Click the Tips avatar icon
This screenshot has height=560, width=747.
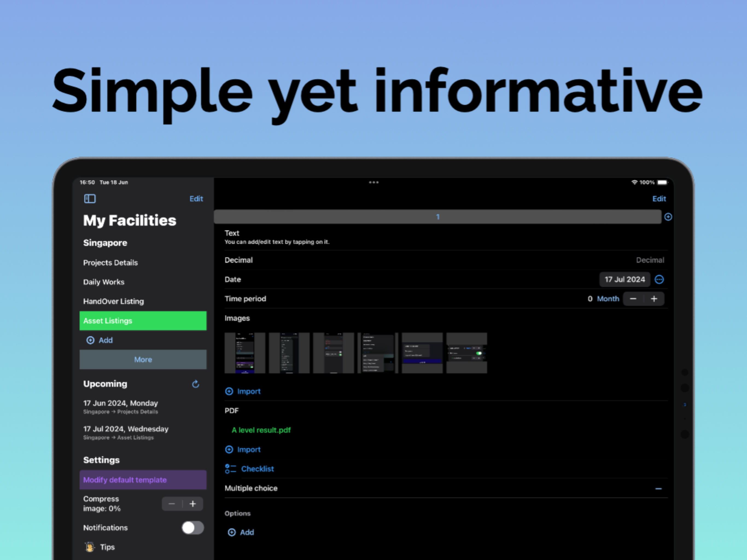(90, 547)
